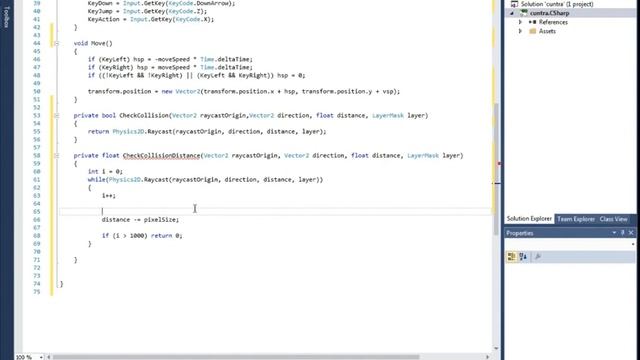Screen dimensions: 640x360
Task: Open the Toolbox side tab
Action: coord(6,16)
